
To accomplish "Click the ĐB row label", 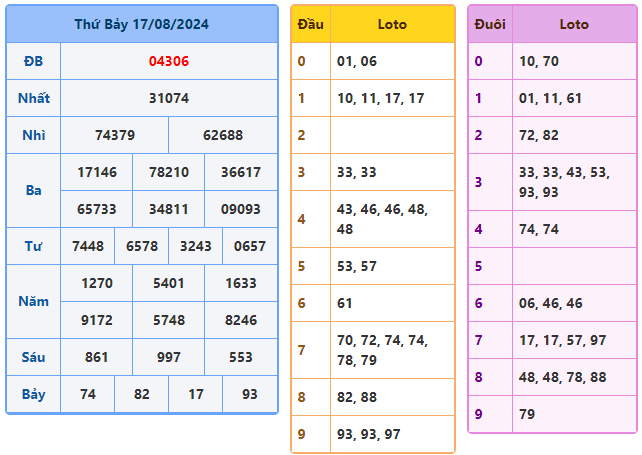I will pos(33,61).
